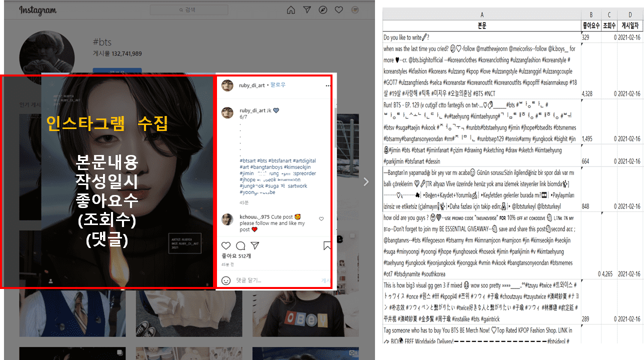Select the 'Run! BTS - EP. 129' text cell
644x360 pixels.
tap(482, 121)
